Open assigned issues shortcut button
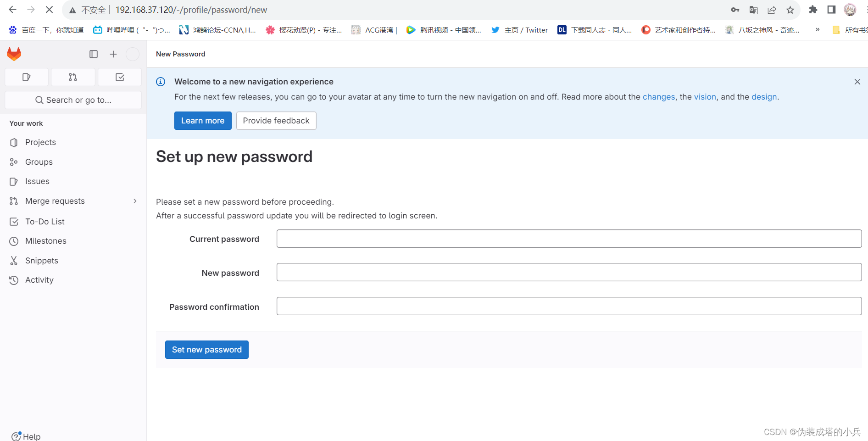The image size is (868, 441). [27, 77]
